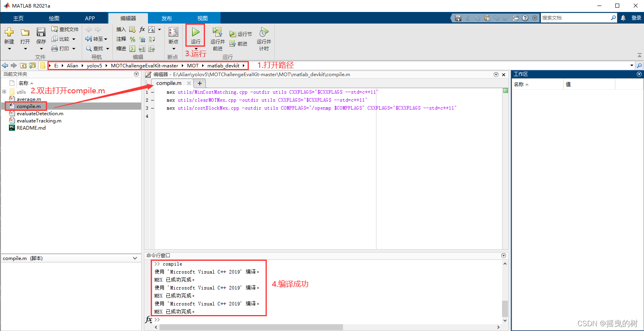Open the compile.m details panel dropdown
Image resolution: width=644 pixels, height=331 pixels.
[135, 258]
